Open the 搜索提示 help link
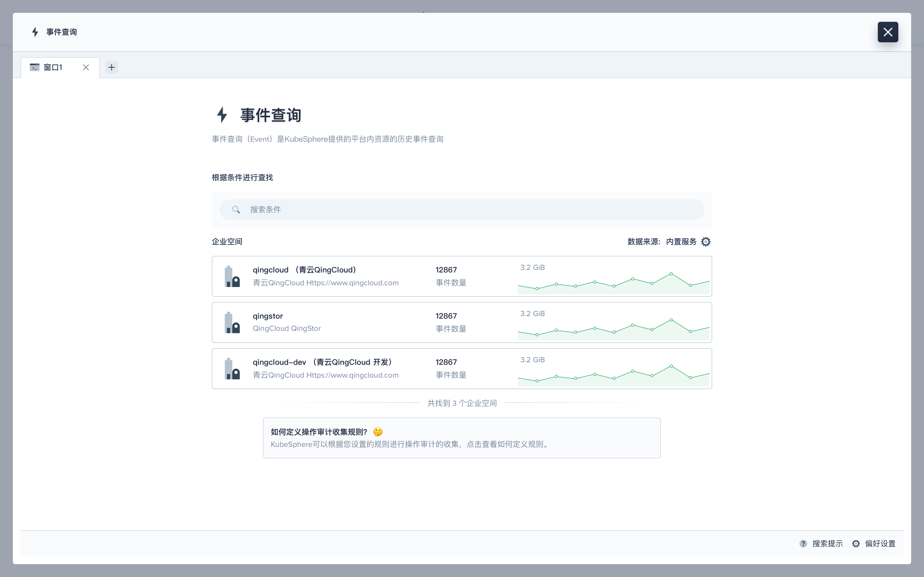 (x=828, y=543)
